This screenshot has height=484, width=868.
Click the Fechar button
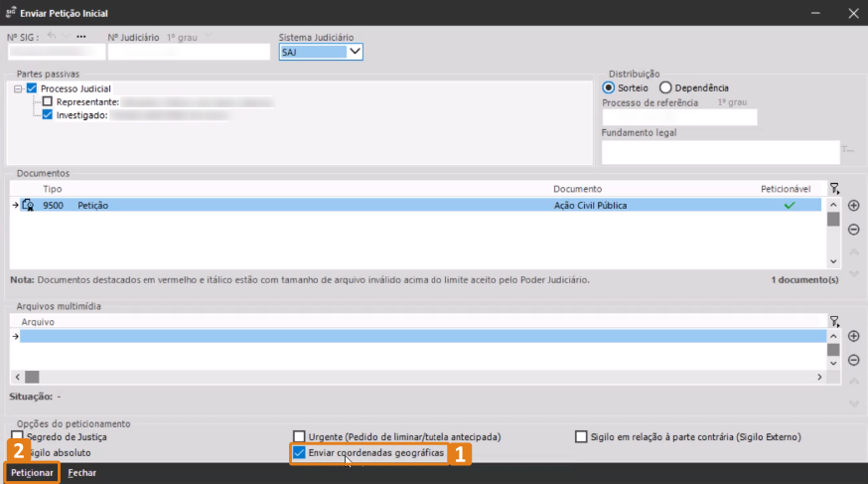tap(81, 473)
